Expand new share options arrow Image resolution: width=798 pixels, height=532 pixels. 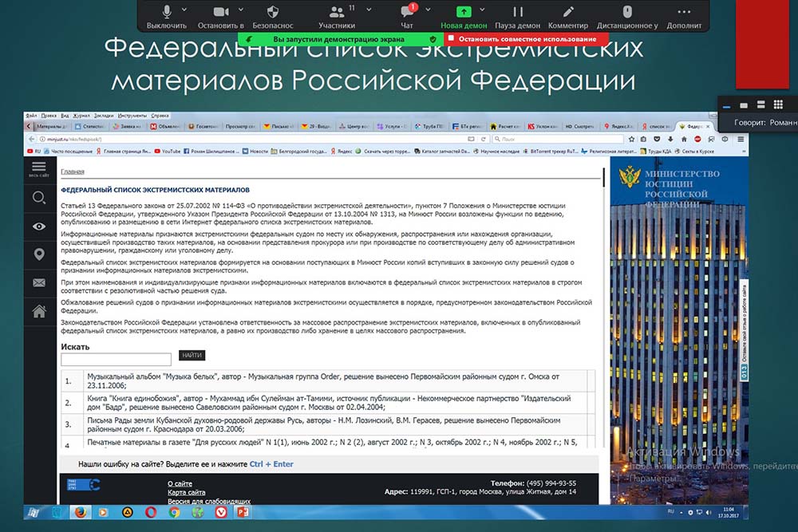pyautogui.click(x=482, y=10)
